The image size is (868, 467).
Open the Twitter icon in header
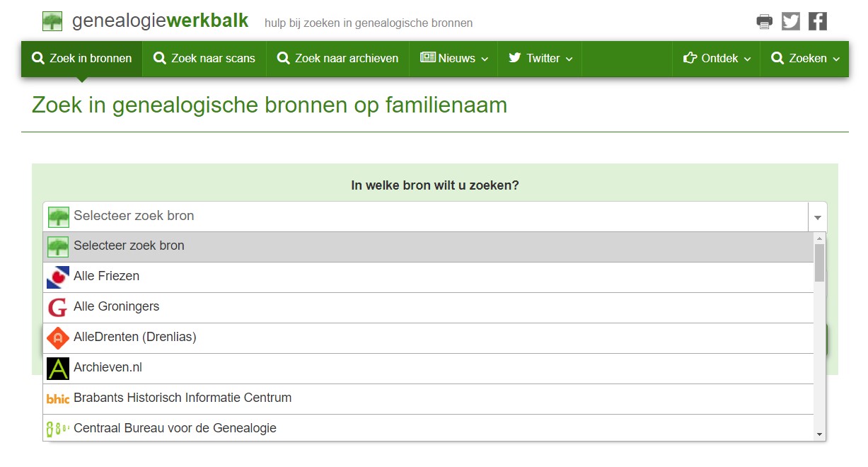coord(791,21)
